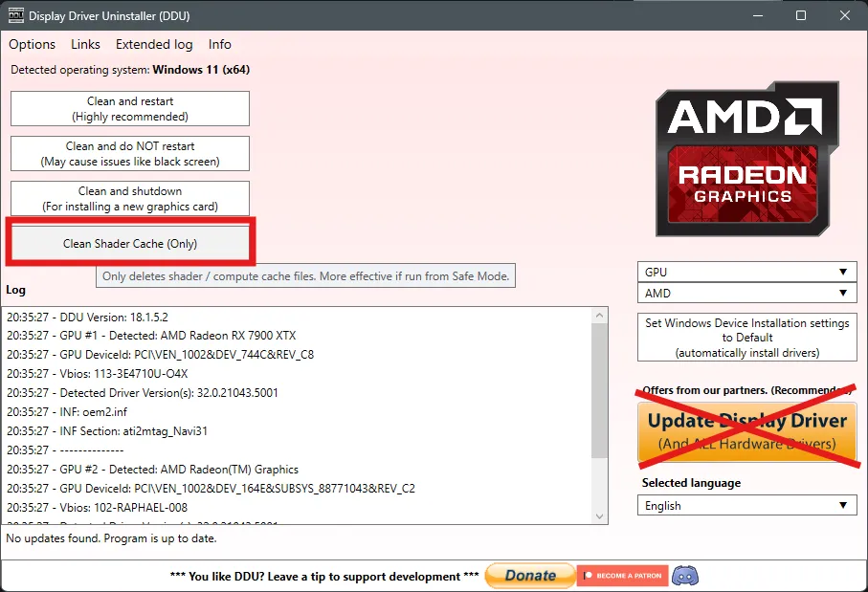
Task: Open the English language dropdown
Action: [x=747, y=505]
